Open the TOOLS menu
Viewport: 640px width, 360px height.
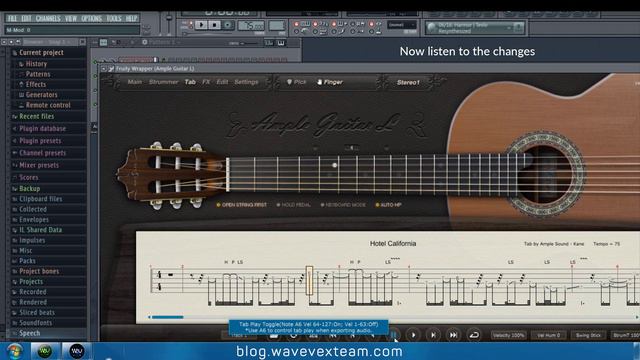[x=114, y=18]
